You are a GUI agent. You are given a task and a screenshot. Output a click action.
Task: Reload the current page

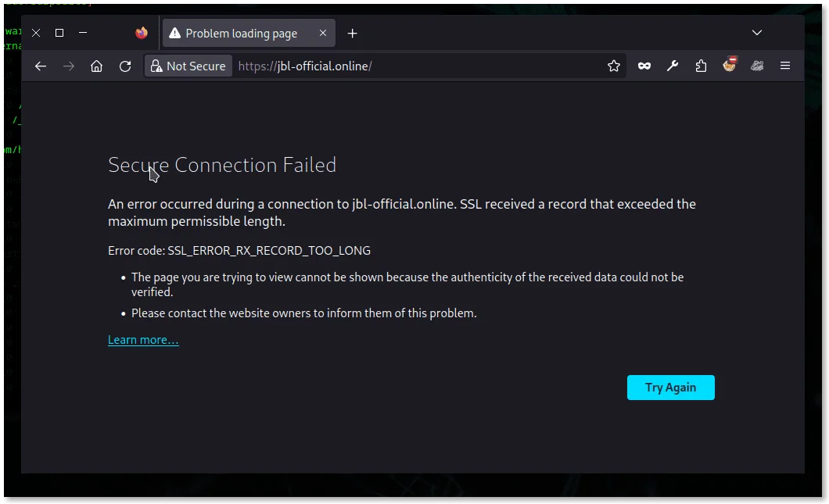pyautogui.click(x=125, y=66)
